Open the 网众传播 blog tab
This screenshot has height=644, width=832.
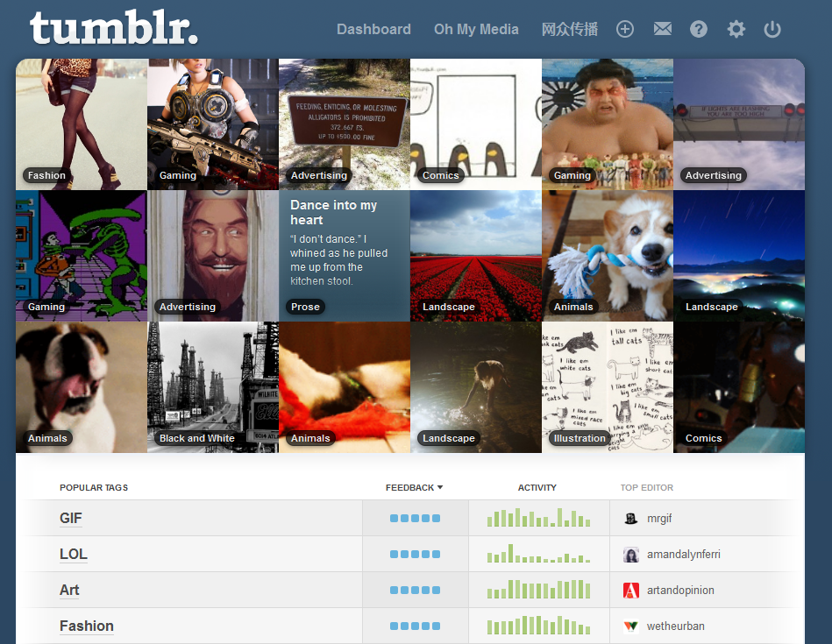[x=569, y=29]
